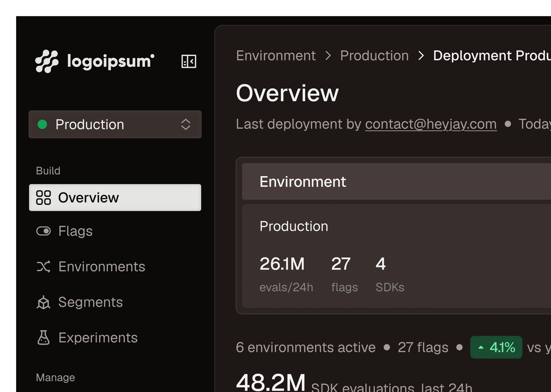Click the Environments shuffle icon

pyautogui.click(x=44, y=267)
